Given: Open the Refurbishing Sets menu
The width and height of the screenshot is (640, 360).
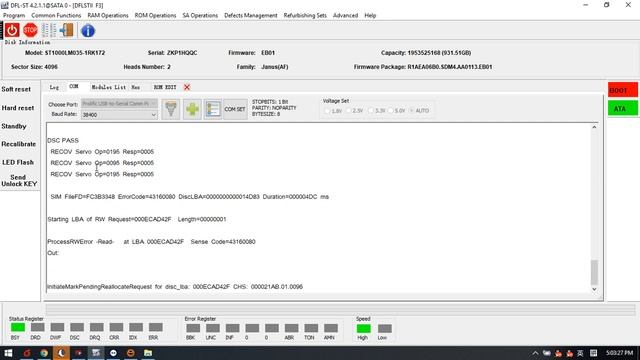Looking at the screenshot, I should [x=305, y=16].
